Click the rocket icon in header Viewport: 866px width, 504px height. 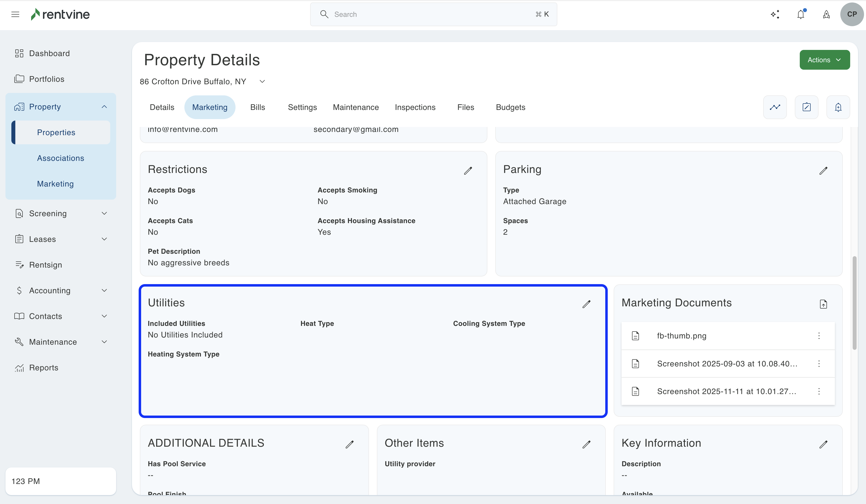[x=826, y=14]
